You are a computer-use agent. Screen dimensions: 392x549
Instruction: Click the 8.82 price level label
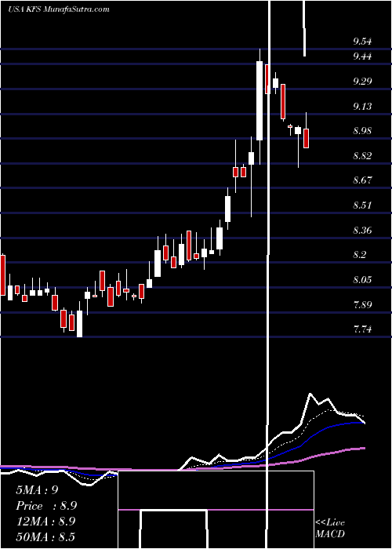point(362,155)
